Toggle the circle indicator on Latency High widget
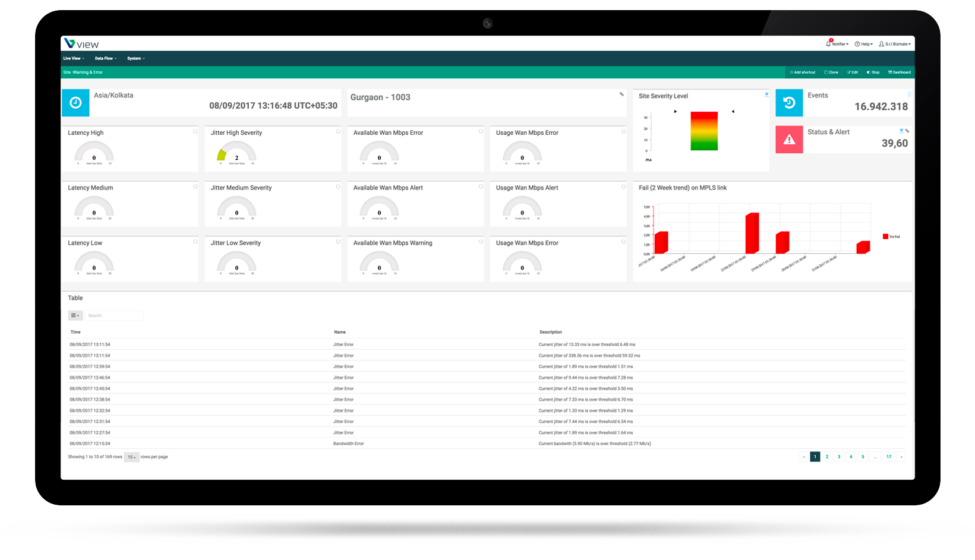This screenshot has height=560, width=975. (195, 132)
